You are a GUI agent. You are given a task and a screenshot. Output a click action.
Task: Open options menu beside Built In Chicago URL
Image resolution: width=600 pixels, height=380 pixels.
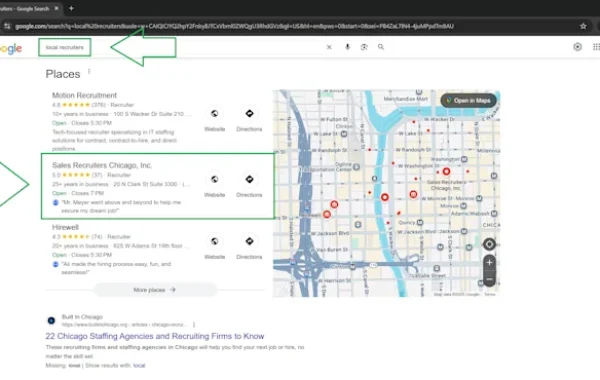[x=194, y=325]
